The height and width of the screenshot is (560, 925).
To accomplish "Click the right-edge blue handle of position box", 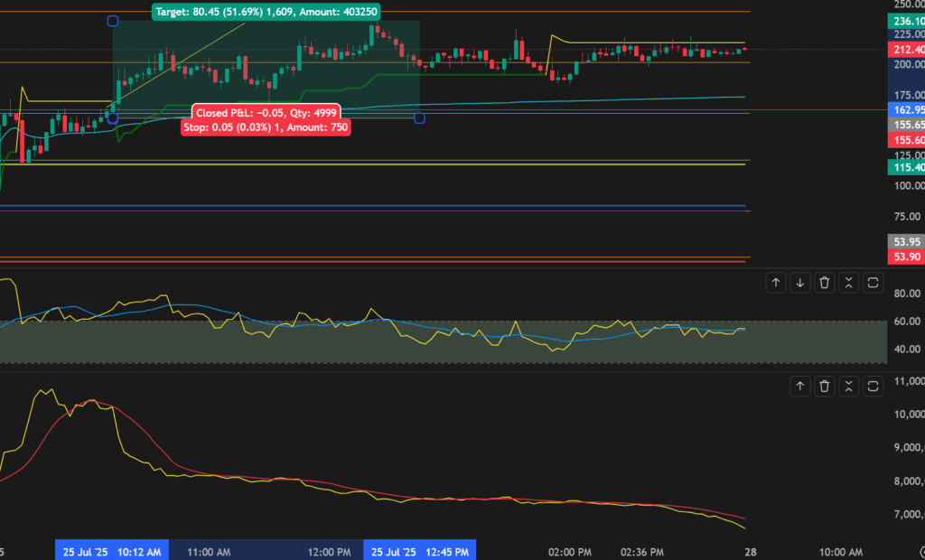I will [x=419, y=117].
